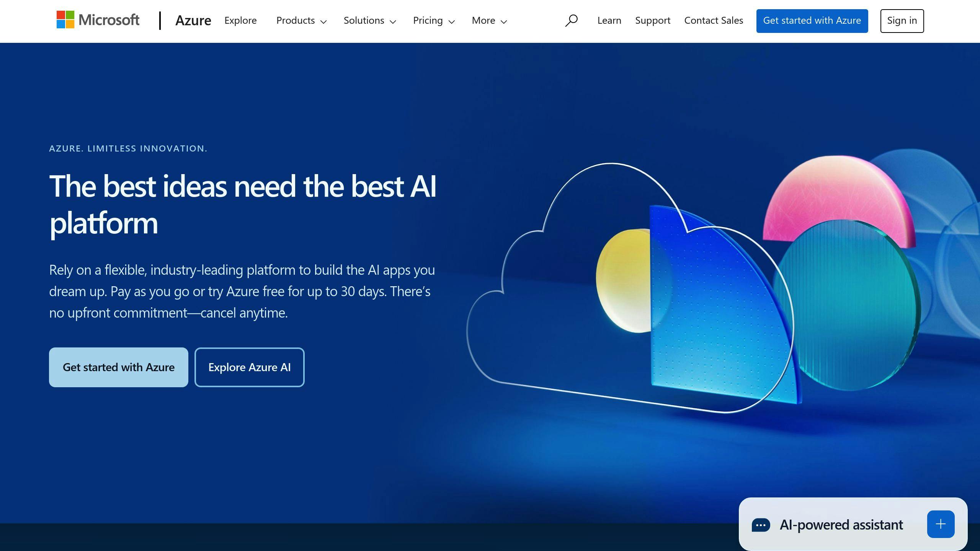Open the Sign in page

click(x=902, y=20)
